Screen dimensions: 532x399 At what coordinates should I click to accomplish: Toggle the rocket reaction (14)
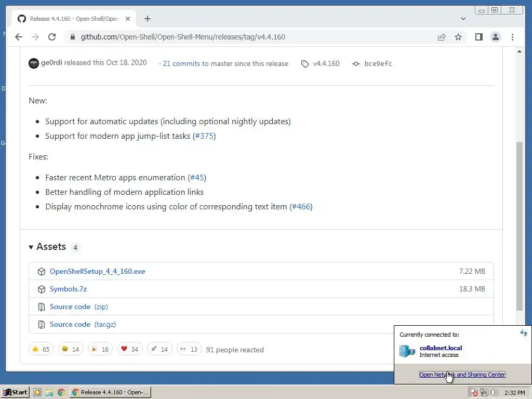click(159, 349)
